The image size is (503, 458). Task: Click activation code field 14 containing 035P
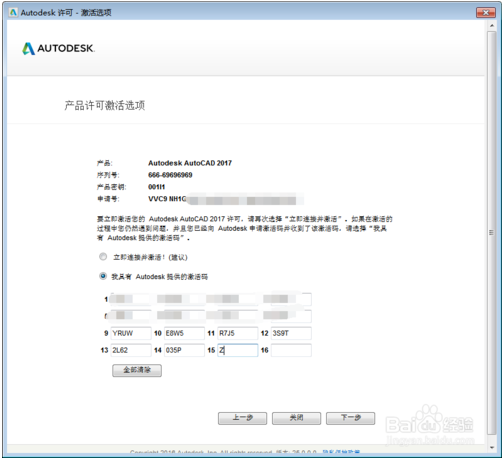[184, 350]
